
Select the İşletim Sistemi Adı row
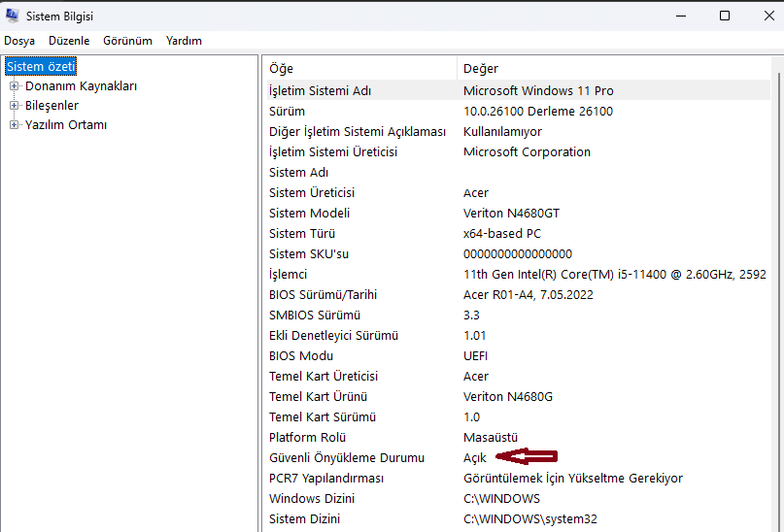[x=519, y=91]
